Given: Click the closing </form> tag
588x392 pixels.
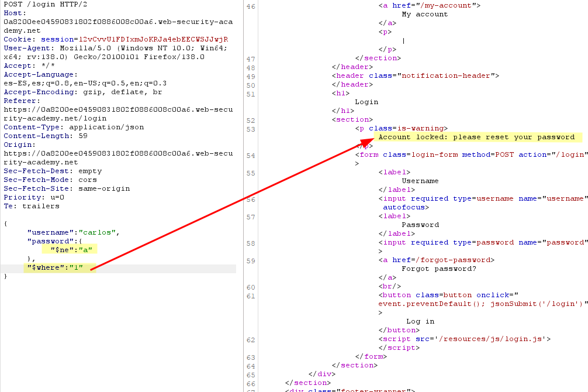Looking at the screenshot, I should coord(371,356).
